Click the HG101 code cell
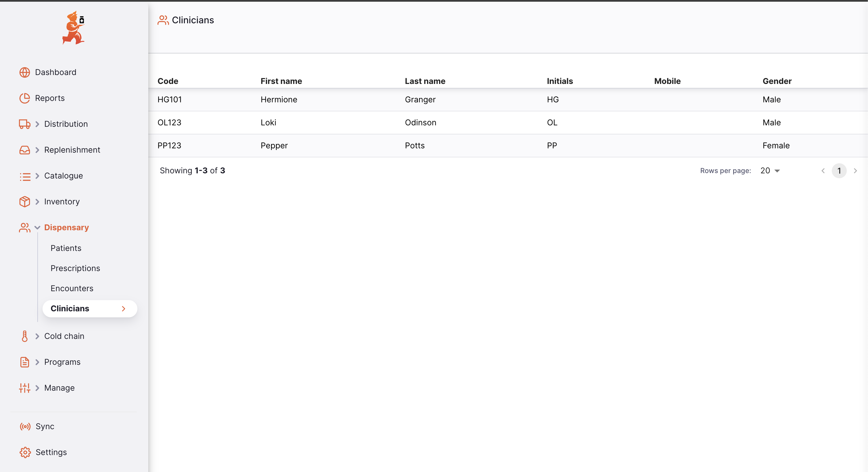 (170, 100)
